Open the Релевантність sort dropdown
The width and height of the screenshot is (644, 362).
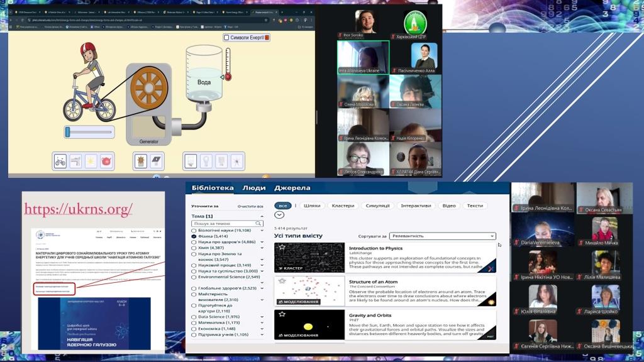442,236
